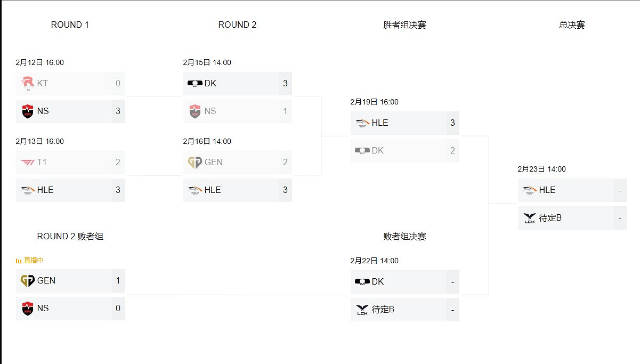Viewport: 640px width, 364px height.
Task: Click DK's score in the Feb 19 match
Action: coord(452,151)
